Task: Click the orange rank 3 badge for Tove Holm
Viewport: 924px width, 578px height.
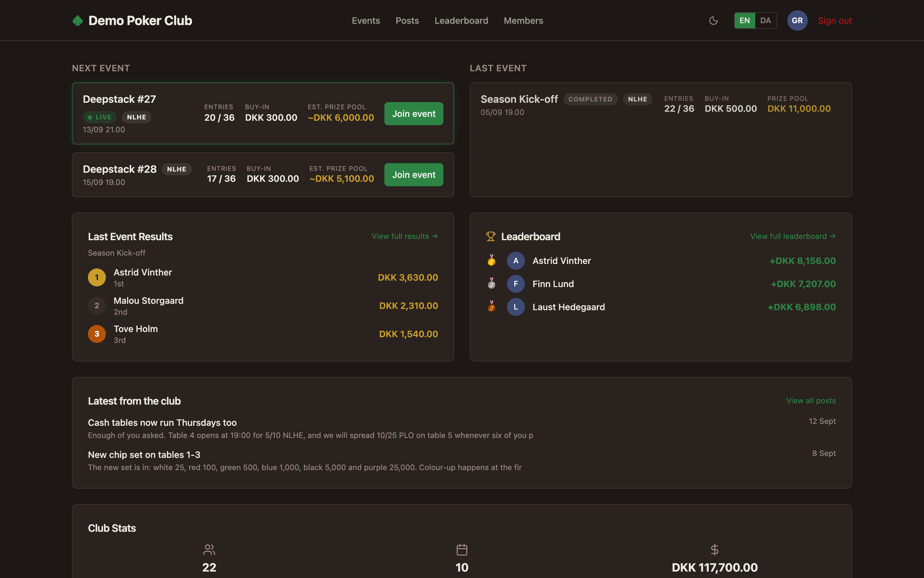Action: (97, 334)
